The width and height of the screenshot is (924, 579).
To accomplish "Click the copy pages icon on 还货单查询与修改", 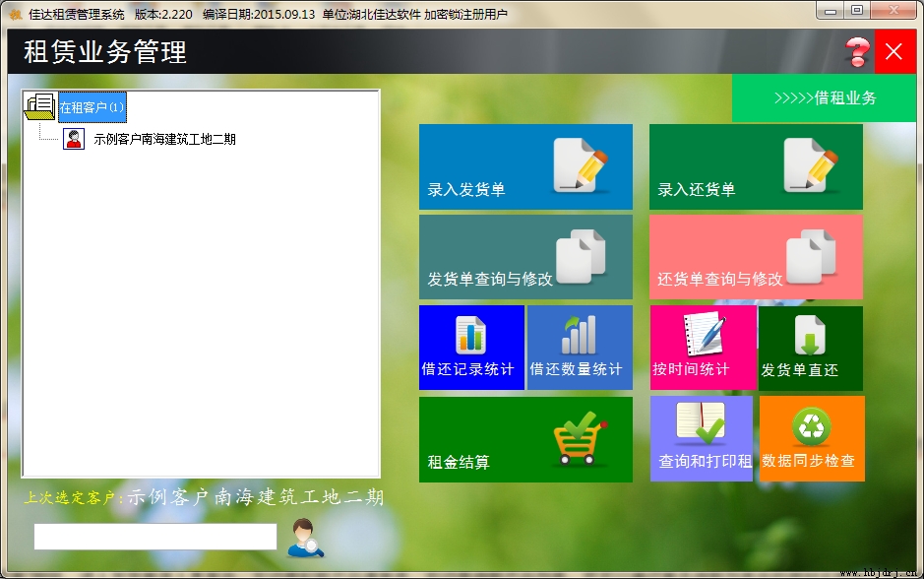I will [x=811, y=256].
